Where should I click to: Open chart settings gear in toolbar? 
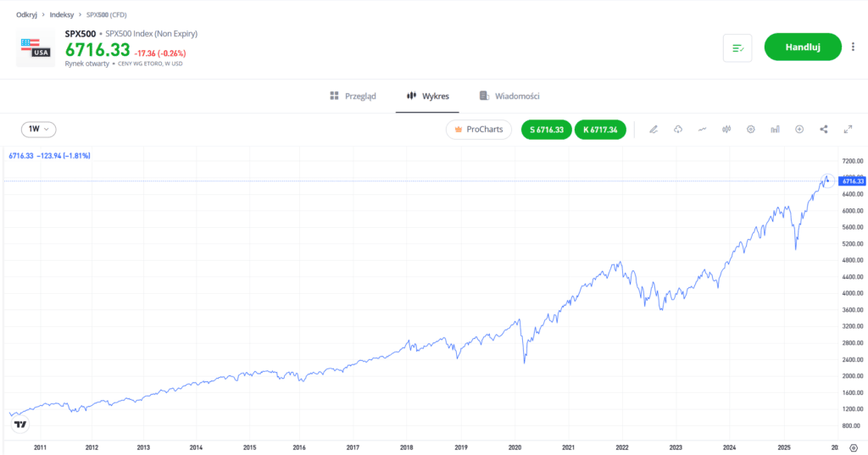(x=750, y=130)
